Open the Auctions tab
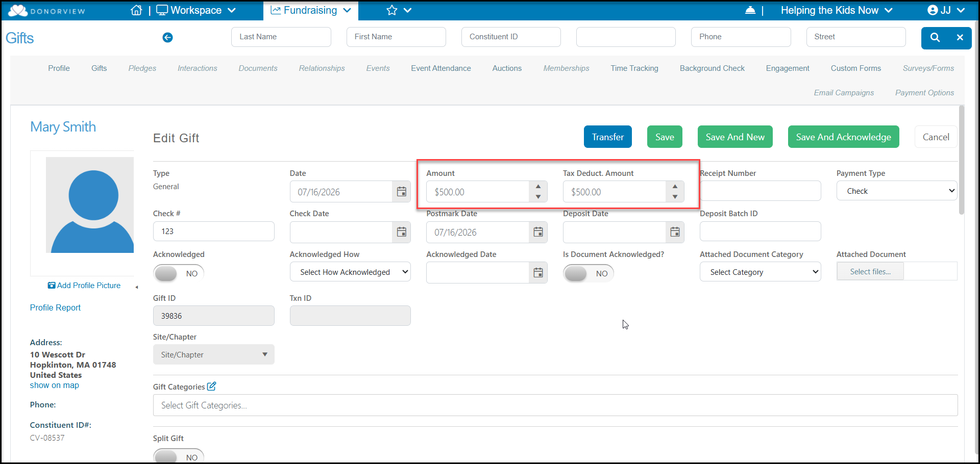The width and height of the screenshot is (980, 464). point(507,68)
